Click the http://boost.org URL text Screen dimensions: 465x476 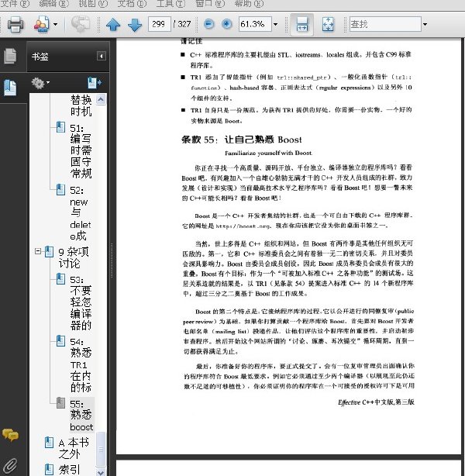243,226
